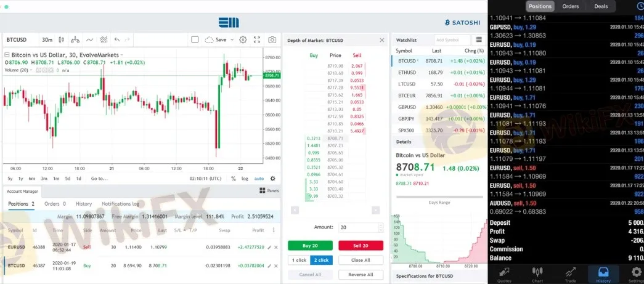
Task: Open Settings in mobile app bar
Action: [635, 274]
